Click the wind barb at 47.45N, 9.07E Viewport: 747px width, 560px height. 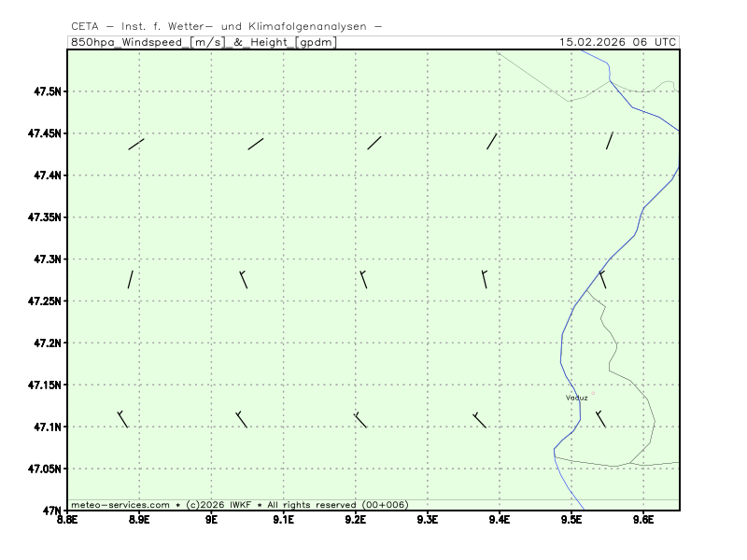(256, 144)
